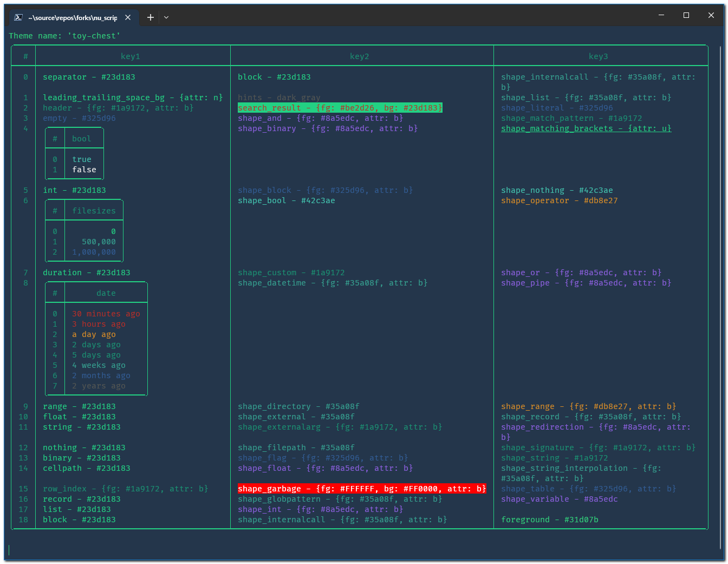
Task: Click 'shape_flag' entry in key2
Action: pos(323,458)
